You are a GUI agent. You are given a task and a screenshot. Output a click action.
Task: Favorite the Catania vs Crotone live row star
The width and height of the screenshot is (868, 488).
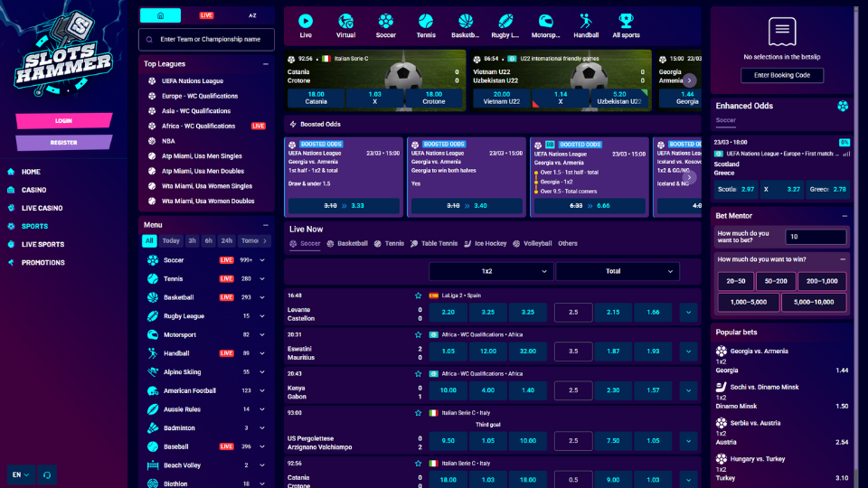pyautogui.click(x=418, y=464)
